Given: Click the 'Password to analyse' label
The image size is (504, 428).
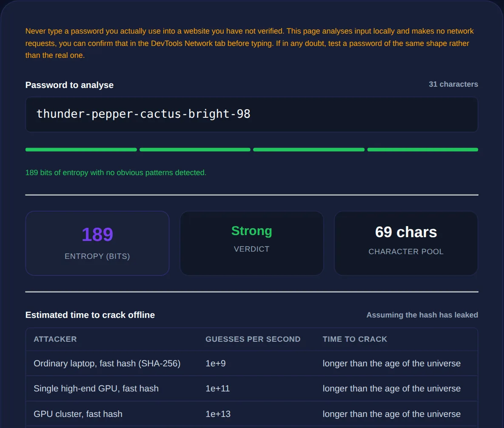Looking at the screenshot, I should (69, 85).
